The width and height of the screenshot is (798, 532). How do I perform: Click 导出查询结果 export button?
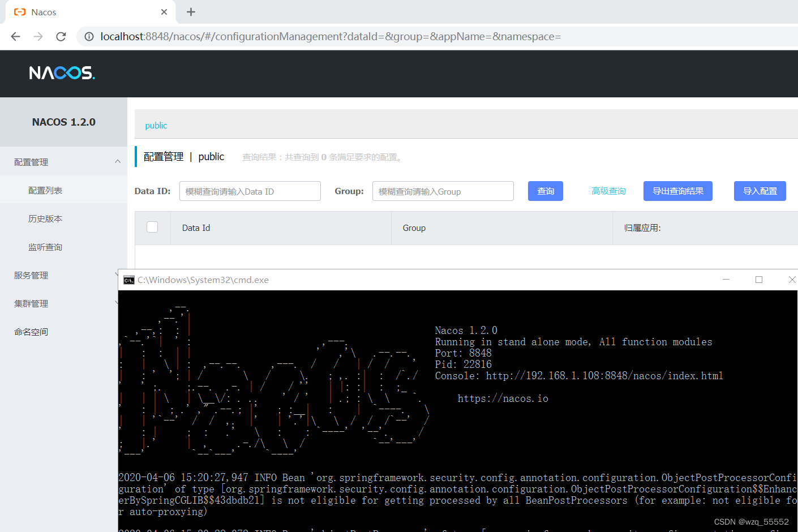(x=678, y=191)
